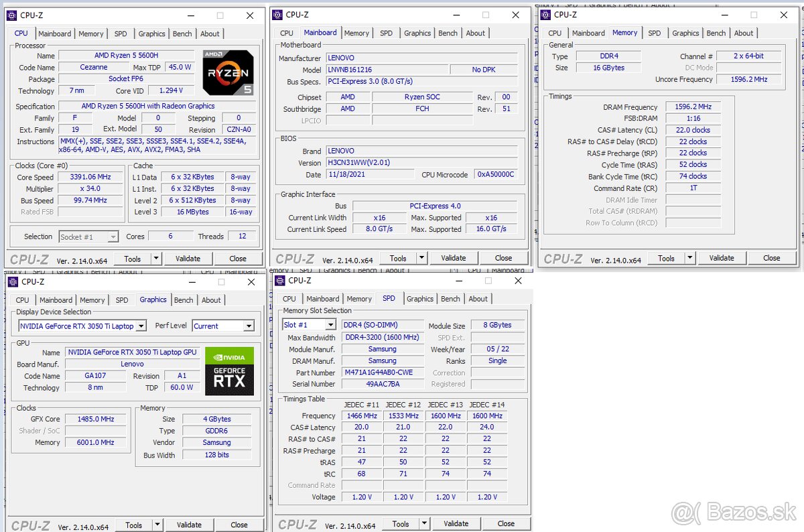Open SPD tab in the Memory window
Viewport: 804px width, 532px height.
655,33
